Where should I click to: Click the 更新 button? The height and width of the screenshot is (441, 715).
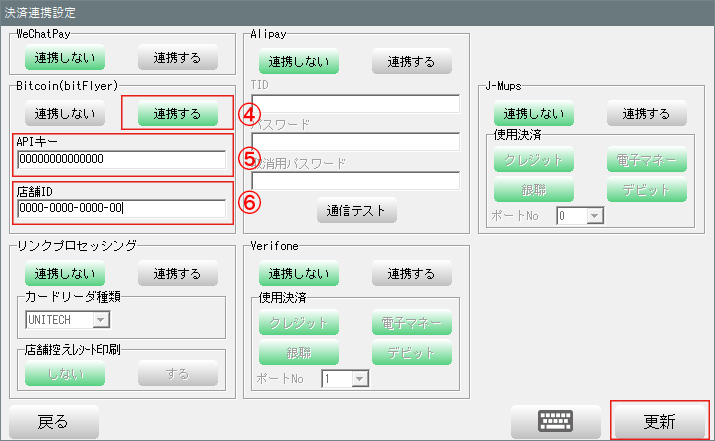click(x=659, y=421)
